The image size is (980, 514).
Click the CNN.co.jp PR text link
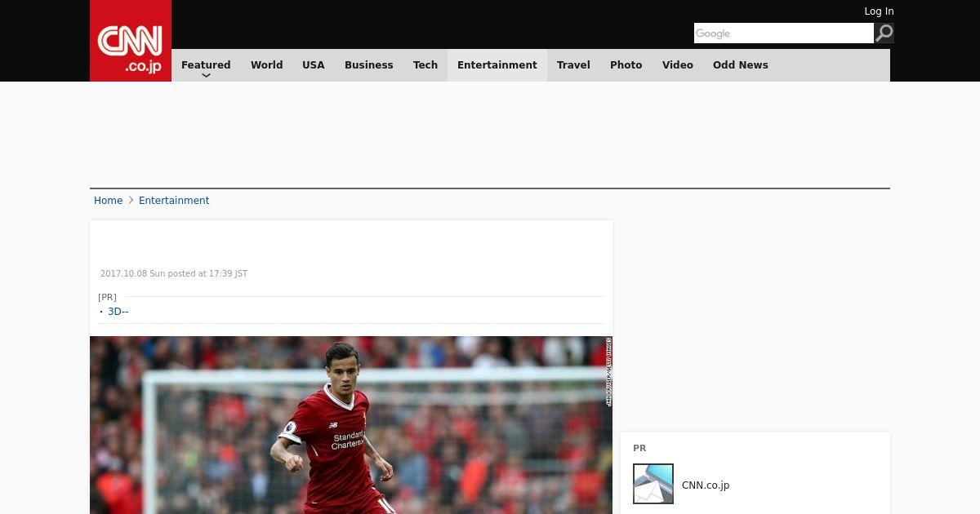coord(706,485)
